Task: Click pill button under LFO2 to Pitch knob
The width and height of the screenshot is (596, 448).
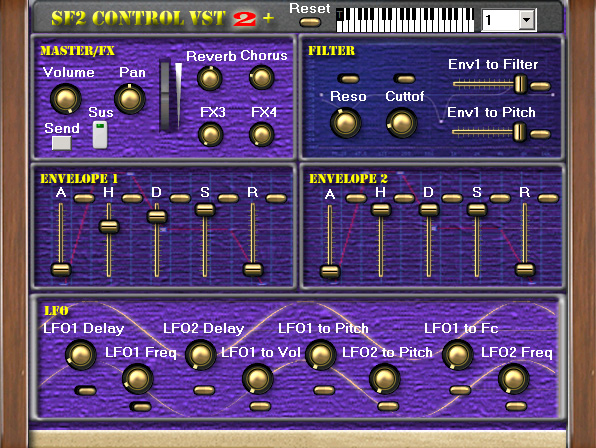Action: tap(388, 406)
